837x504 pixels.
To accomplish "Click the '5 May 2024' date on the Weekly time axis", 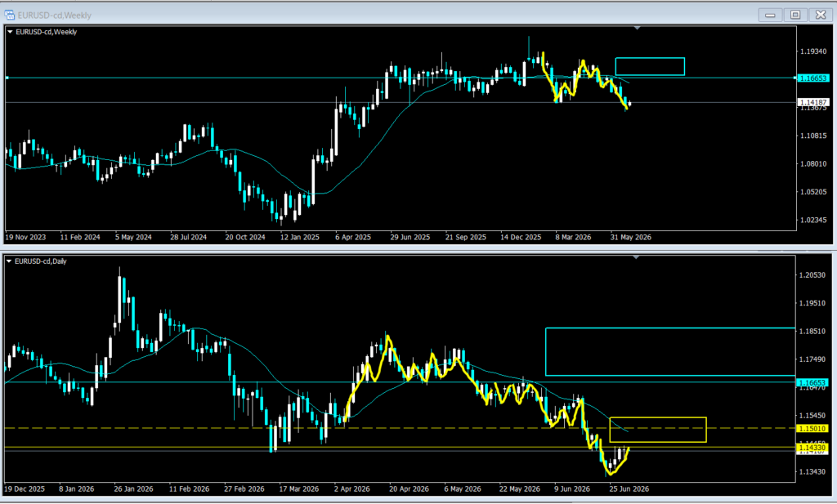I will tap(133, 238).
